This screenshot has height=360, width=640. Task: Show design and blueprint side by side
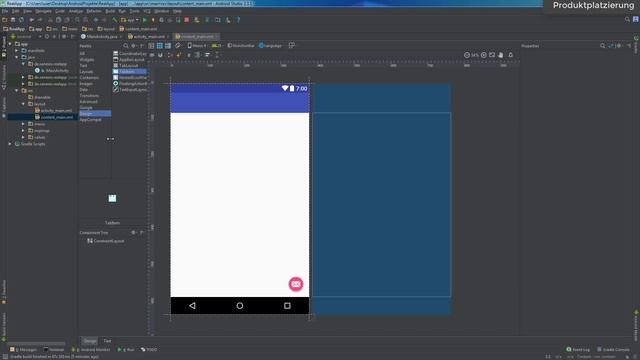[x=168, y=46]
